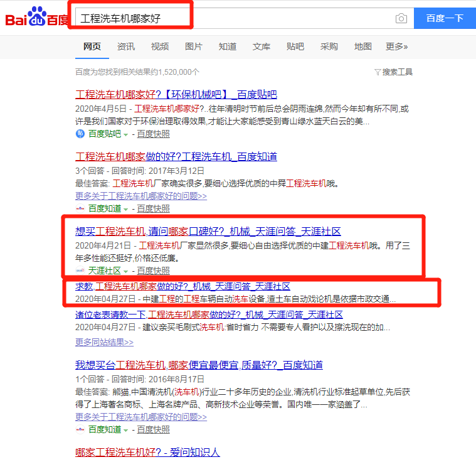Open result 工程洗车机哪家好?【环保机械吧】_百度贴吧
This screenshot has height=462, width=476.
coord(176,95)
